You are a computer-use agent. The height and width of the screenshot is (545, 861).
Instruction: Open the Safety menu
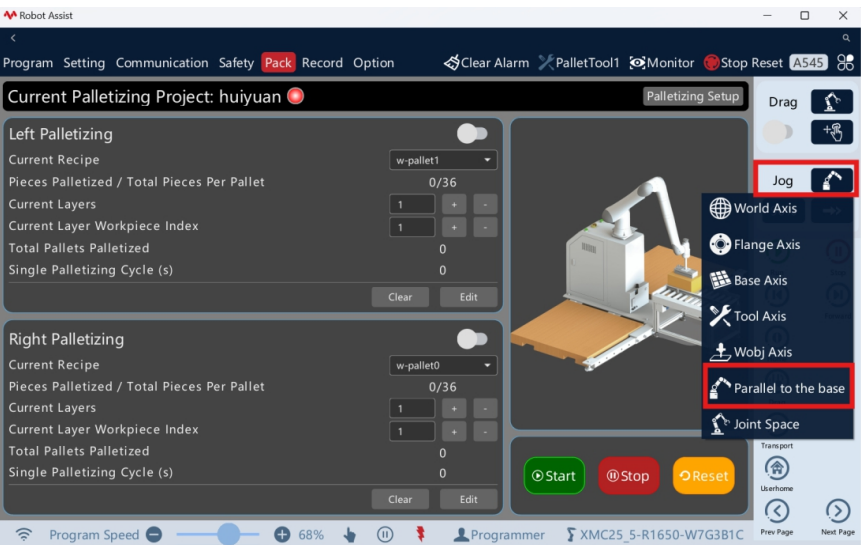pos(236,63)
